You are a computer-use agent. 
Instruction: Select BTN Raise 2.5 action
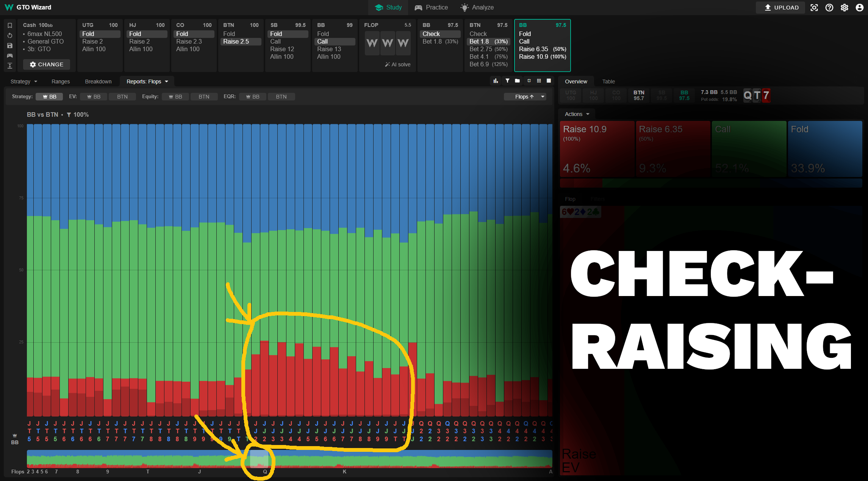(241, 41)
